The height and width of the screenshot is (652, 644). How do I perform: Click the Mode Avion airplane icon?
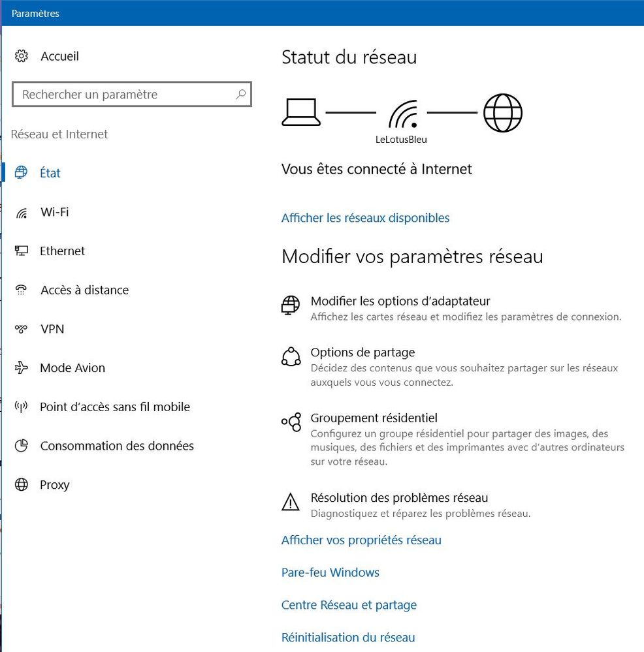21,367
